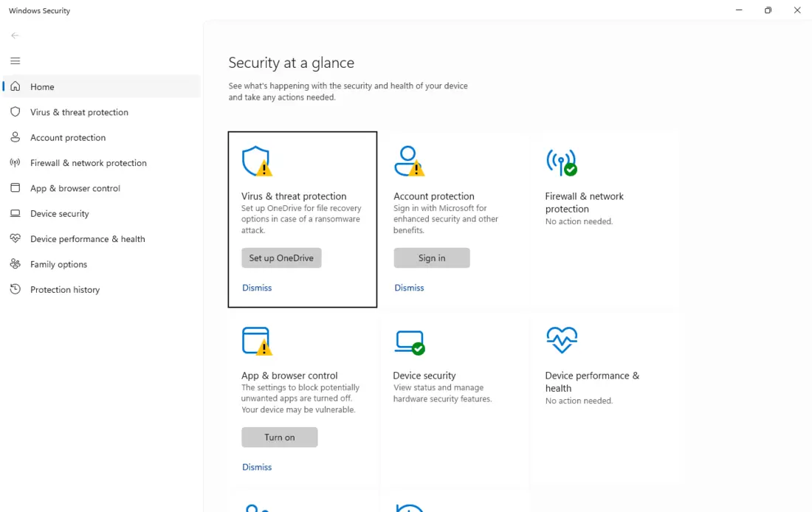The height and width of the screenshot is (512, 812).
Task: Open Virus & threat protection from sidebar
Action: tap(102, 112)
